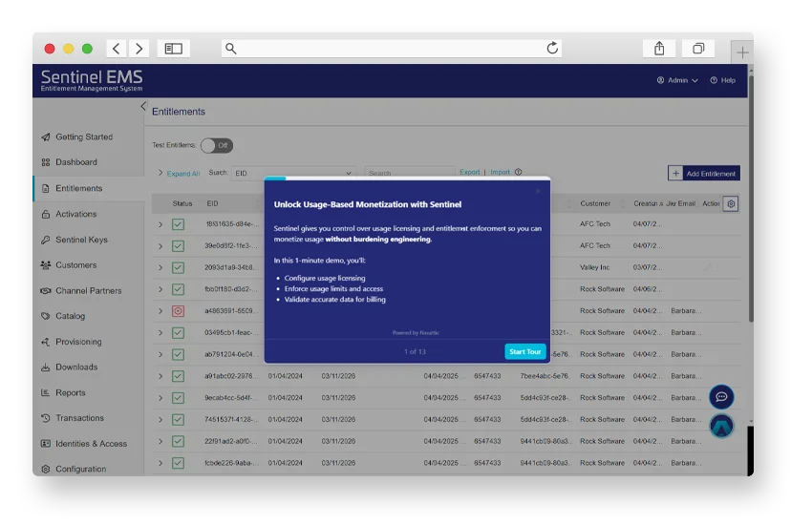The image size is (812, 525).
Task: Click the browser back arrow
Action: (117, 49)
